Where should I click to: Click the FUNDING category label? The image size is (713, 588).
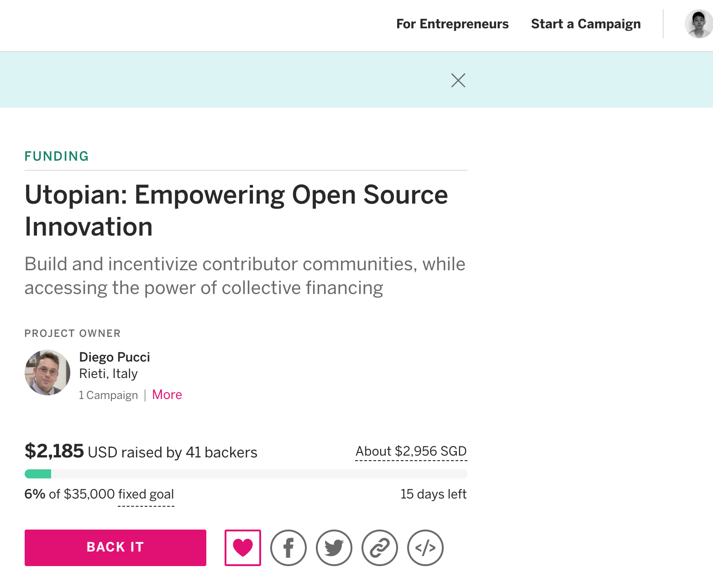pos(57,156)
